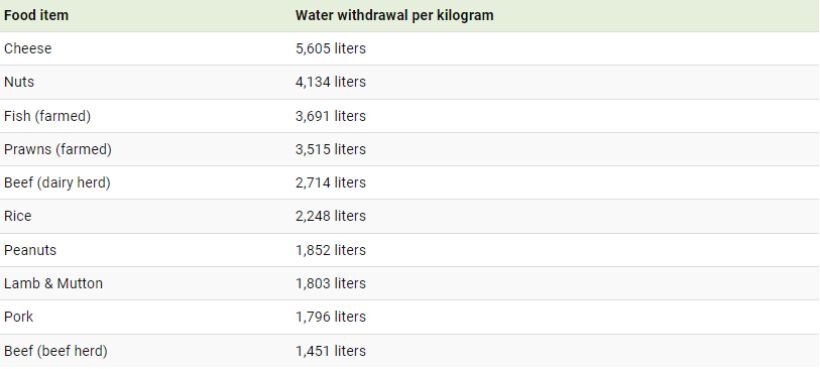
Task: Select the Nuts food item
Action: [x=19, y=82]
